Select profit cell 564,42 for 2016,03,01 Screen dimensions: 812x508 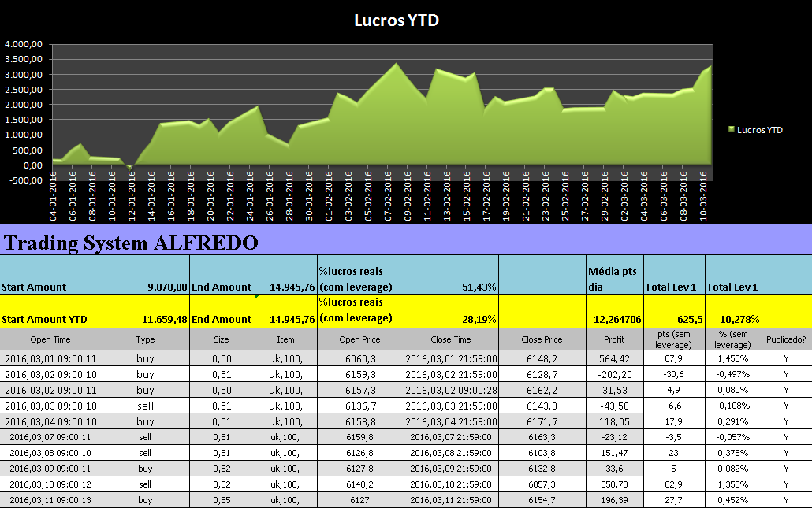pyautogui.click(x=614, y=358)
